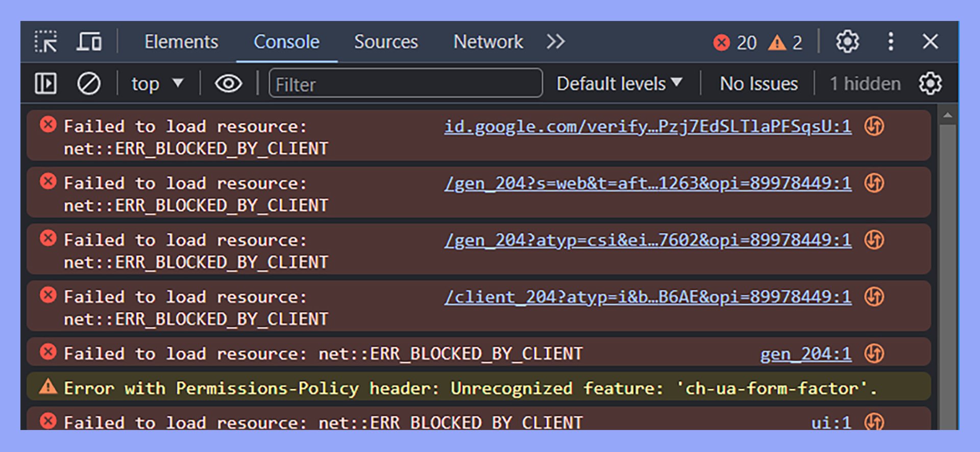The width and height of the screenshot is (980, 452).
Task: Switch to the Elements tab
Action: coord(181,42)
